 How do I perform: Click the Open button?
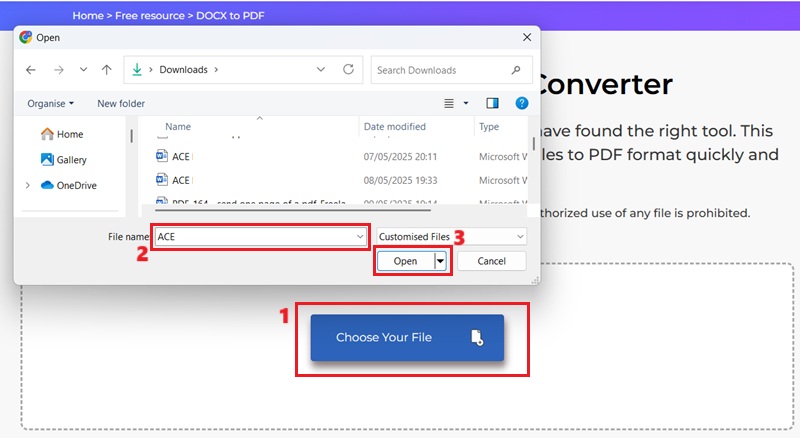[406, 261]
